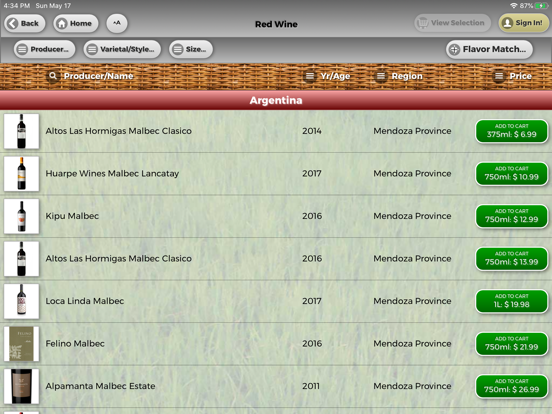Add Felino Malbec 750ml $21.99 to cart
The height and width of the screenshot is (414, 552).
tap(512, 344)
